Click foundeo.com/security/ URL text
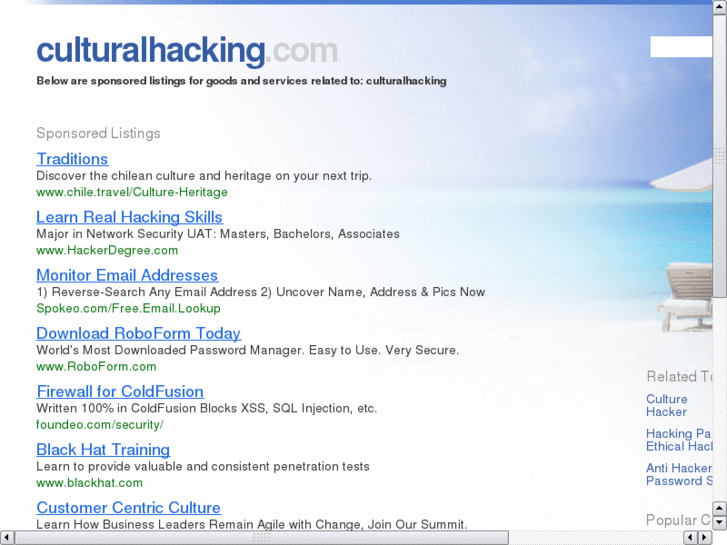727x545 pixels. click(x=100, y=424)
